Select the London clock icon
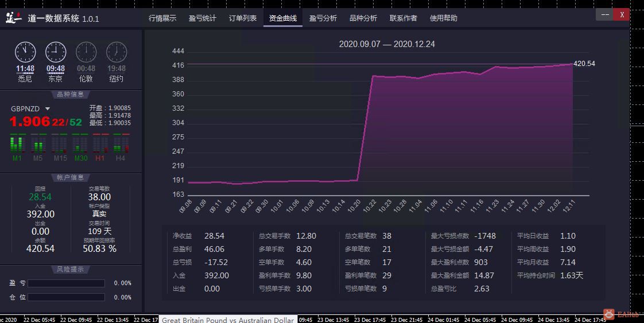This screenshot has width=644, height=323. [86, 52]
